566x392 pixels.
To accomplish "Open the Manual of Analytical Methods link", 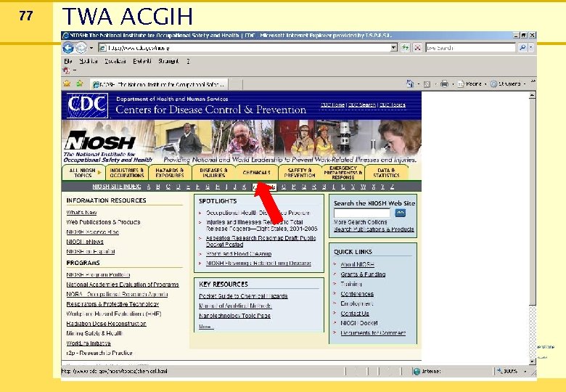I will pos(235,306).
